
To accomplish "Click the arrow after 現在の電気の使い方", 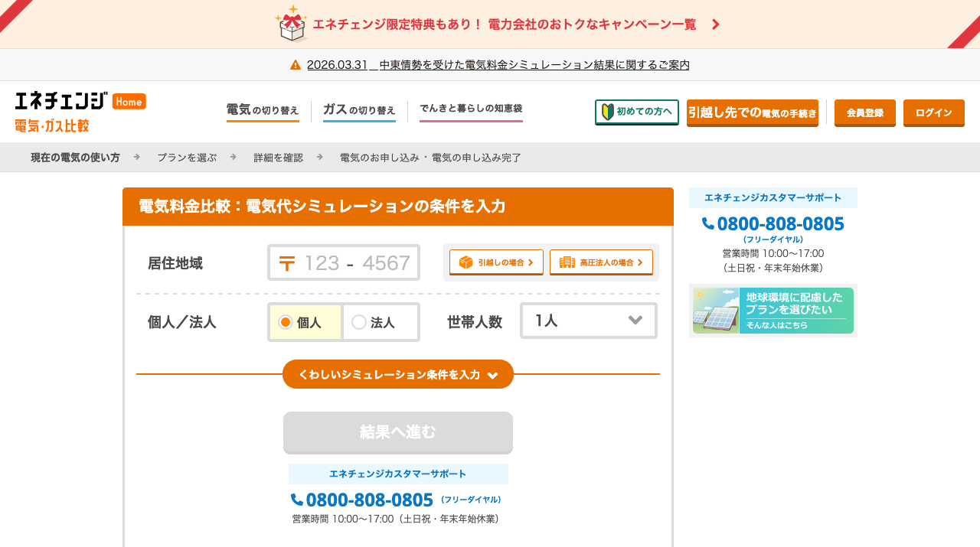I will point(136,157).
